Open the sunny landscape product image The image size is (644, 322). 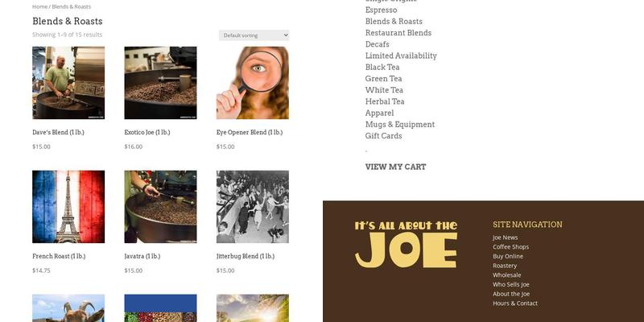[253, 308]
